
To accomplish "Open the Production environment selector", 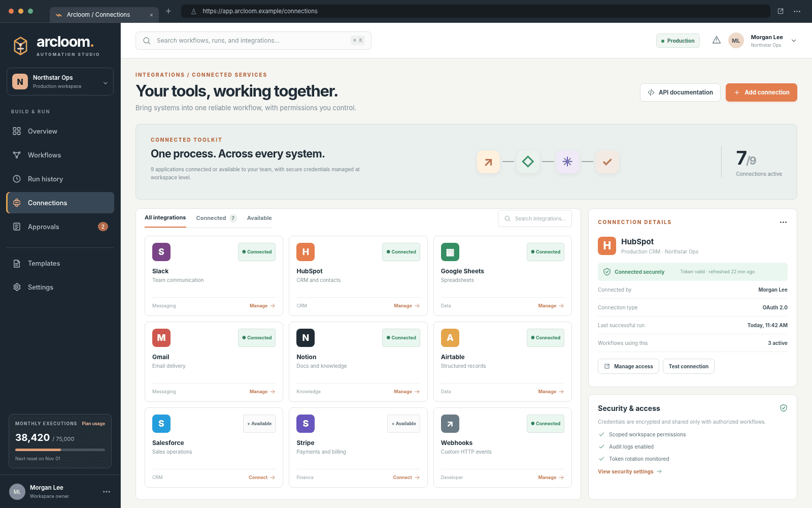I will 678,41.
